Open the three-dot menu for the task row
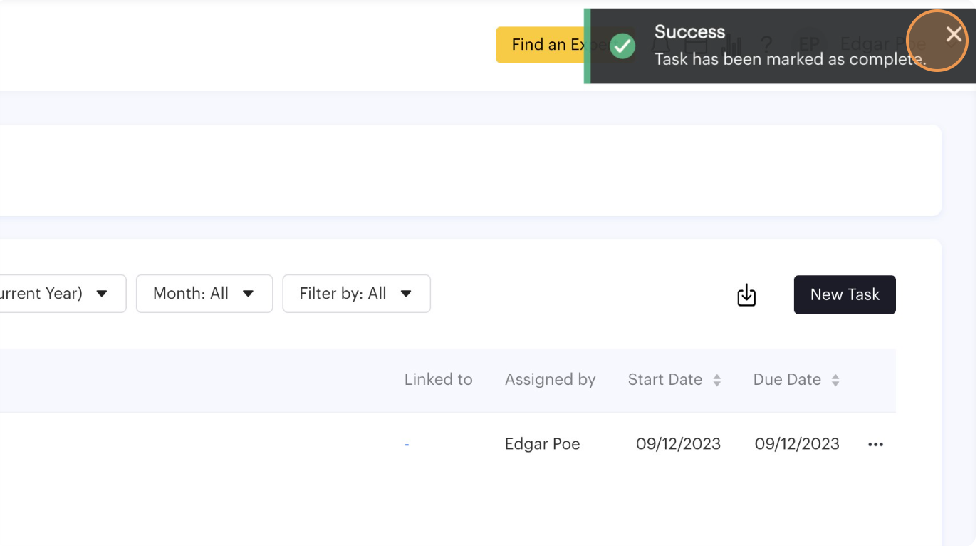The width and height of the screenshot is (980, 546). pyautogui.click(x=875, y=445)
